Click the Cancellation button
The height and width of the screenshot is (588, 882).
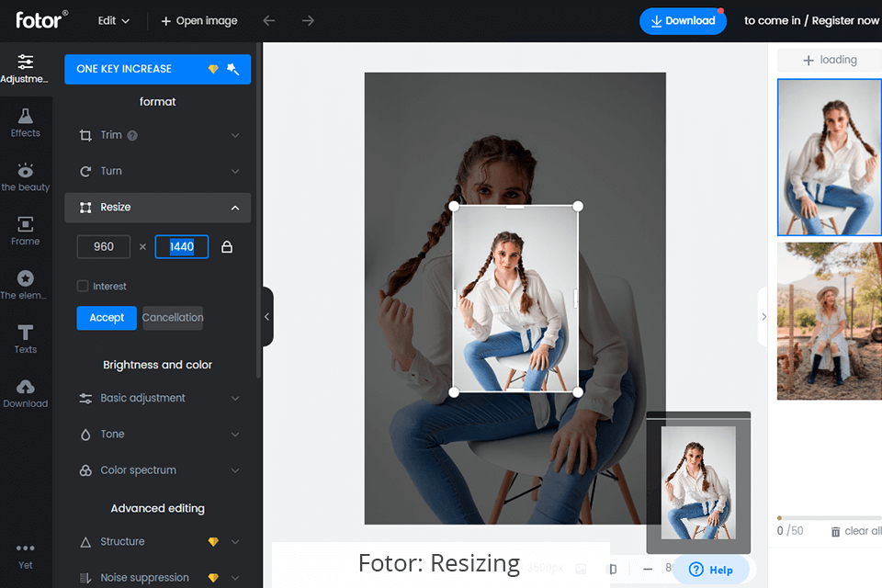[x=173, y=318]
